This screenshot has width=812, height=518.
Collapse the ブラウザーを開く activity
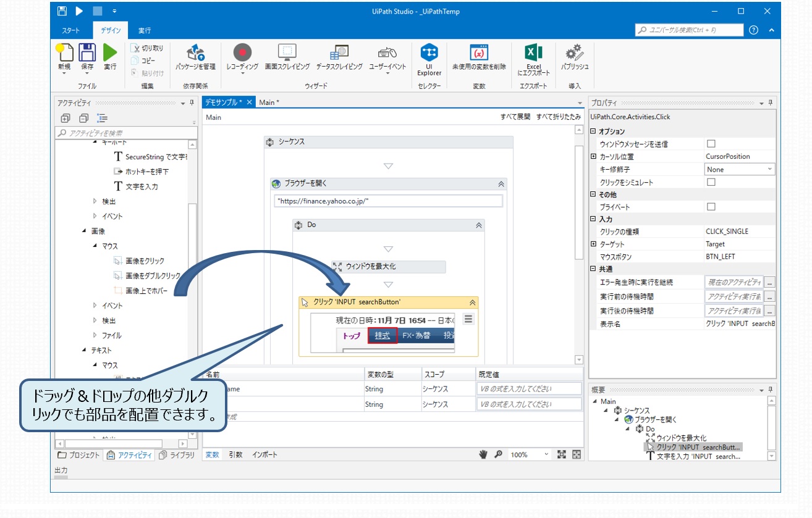pyautogui.click(x=501, y=184)
